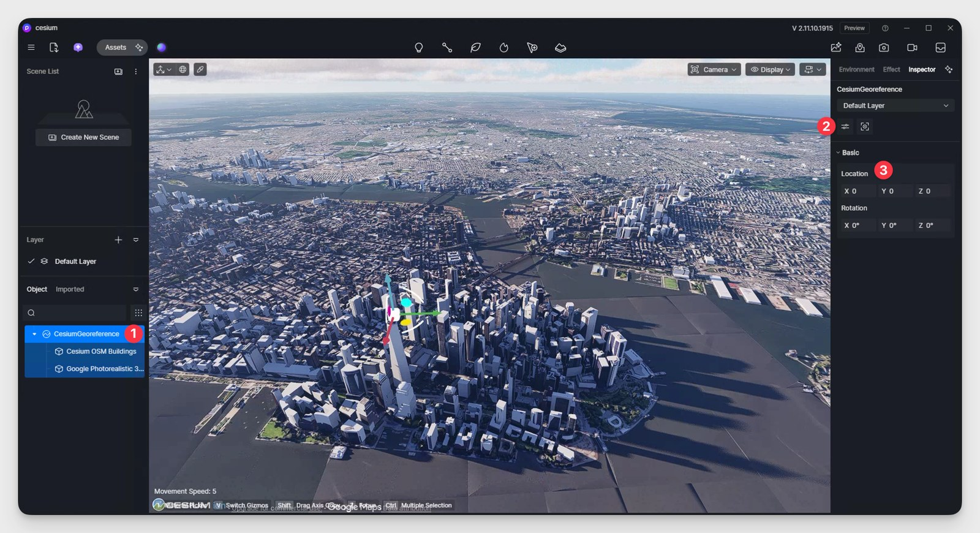Open the Assets panel

tap(115, 47)
